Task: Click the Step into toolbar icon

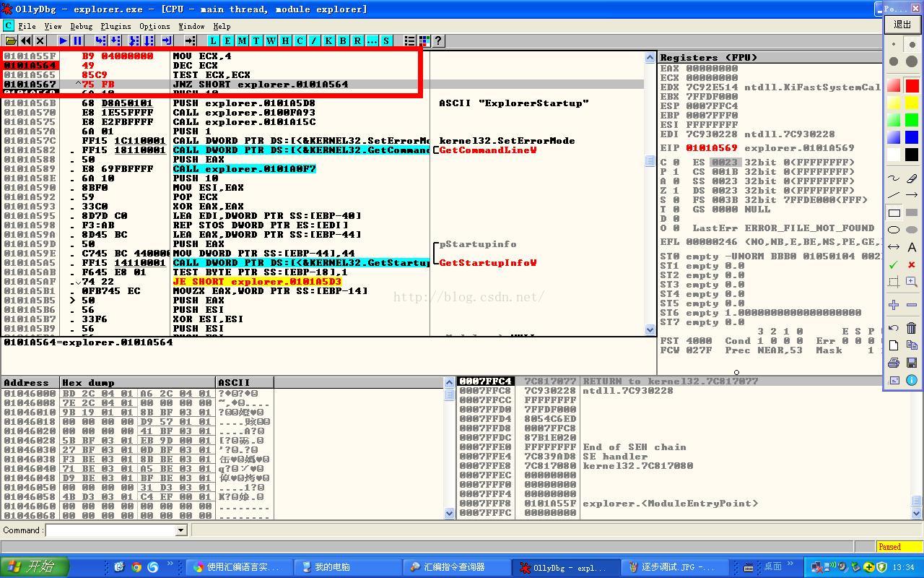Action: 101,41
